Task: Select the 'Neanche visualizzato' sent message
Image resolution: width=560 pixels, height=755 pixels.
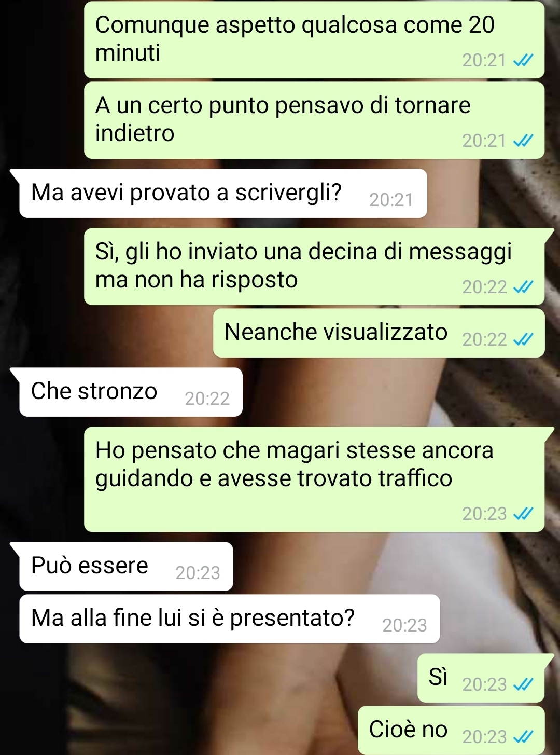Action: point(379,333)
